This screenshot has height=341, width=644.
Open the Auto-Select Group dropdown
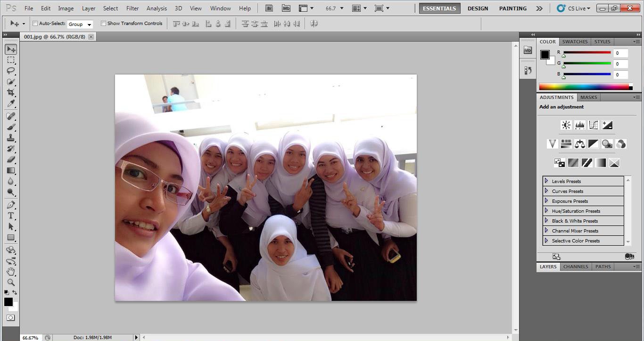pos(80,24)
